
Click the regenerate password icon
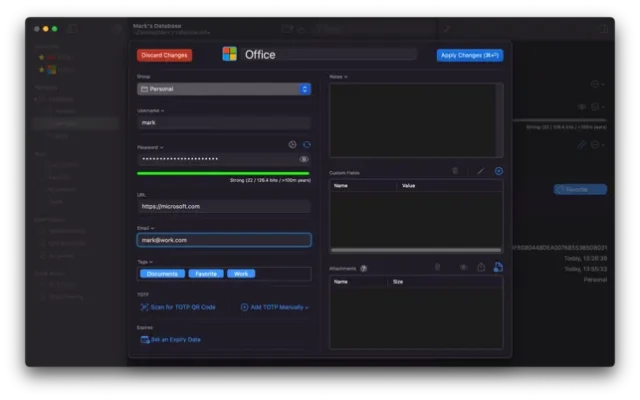click(306, 145)
